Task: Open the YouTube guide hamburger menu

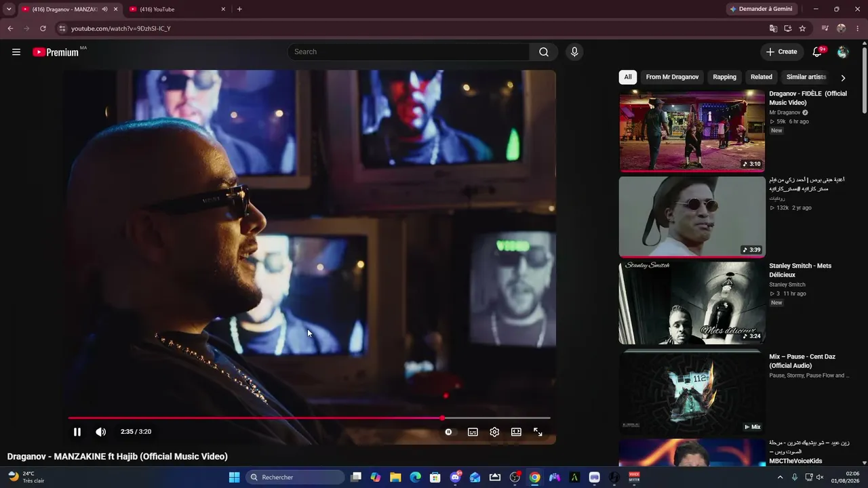Action: (16, 52)
